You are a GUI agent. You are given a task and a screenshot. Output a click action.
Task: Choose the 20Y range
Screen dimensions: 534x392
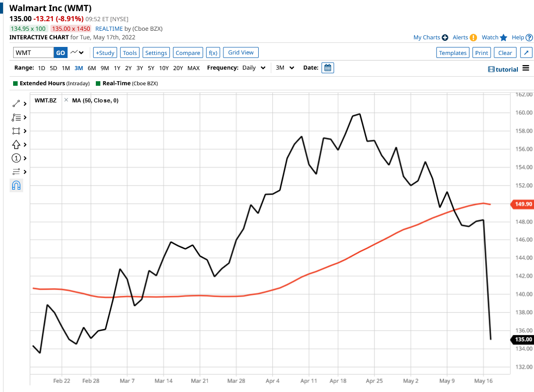tap(178, 68)
